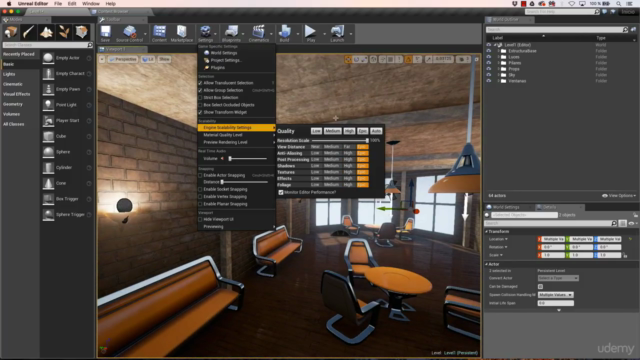Set Quality preset to Auto
Image resolution: width=640 pixels, height=360 pixels.
tap(376, 131)
